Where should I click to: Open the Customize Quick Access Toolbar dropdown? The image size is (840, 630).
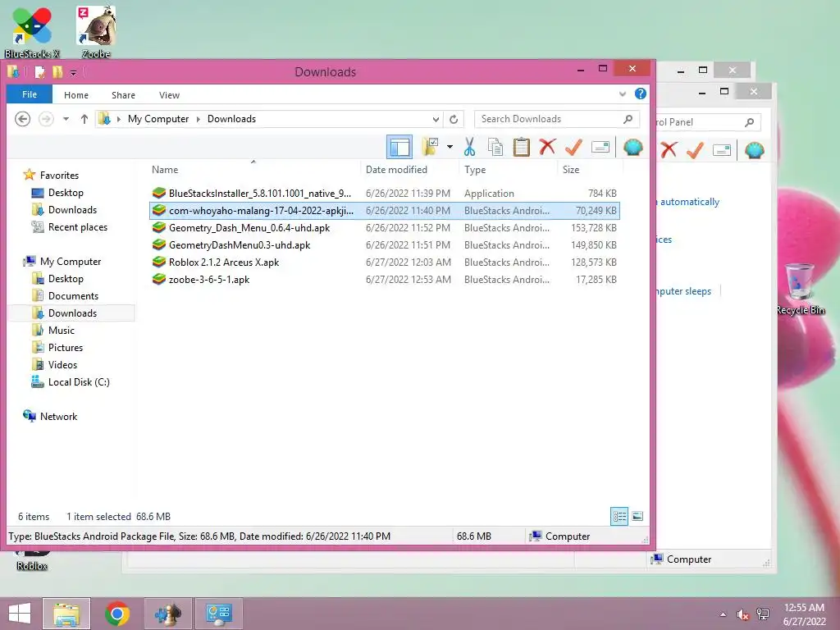pos(73,72)
